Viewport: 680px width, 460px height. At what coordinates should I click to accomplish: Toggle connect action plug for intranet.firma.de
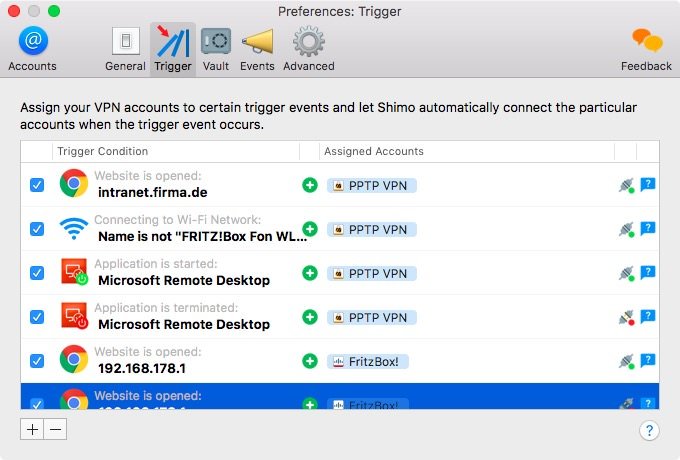click(x=627, y=186)
